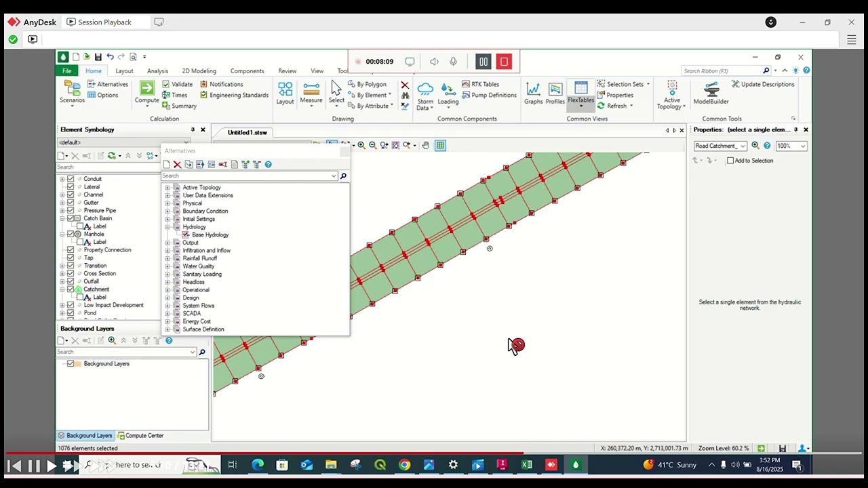The height and width of the screenshot is (488, 868).
Task: Open calculation Options in ribbon
Action: pos(102,95)
